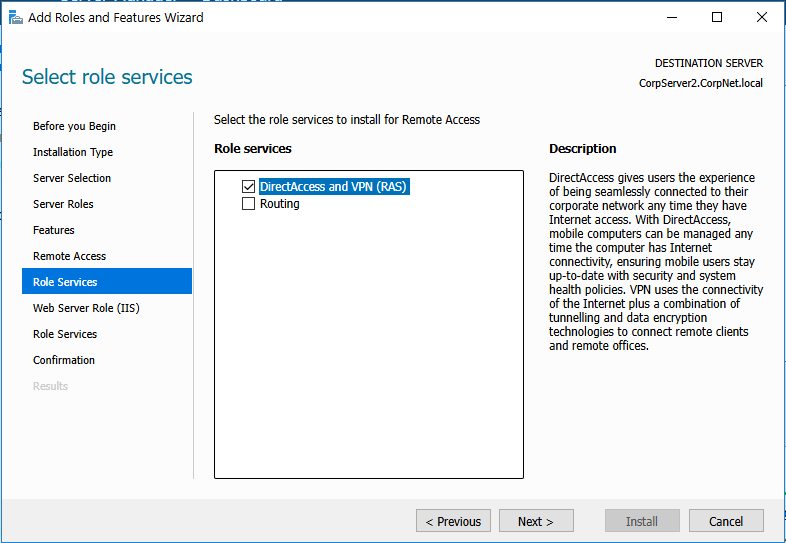Open Web Server Role (IIS) step
The width and height of the screenshot is (786, 543).
pyautogui.click(x=86, y=308)
